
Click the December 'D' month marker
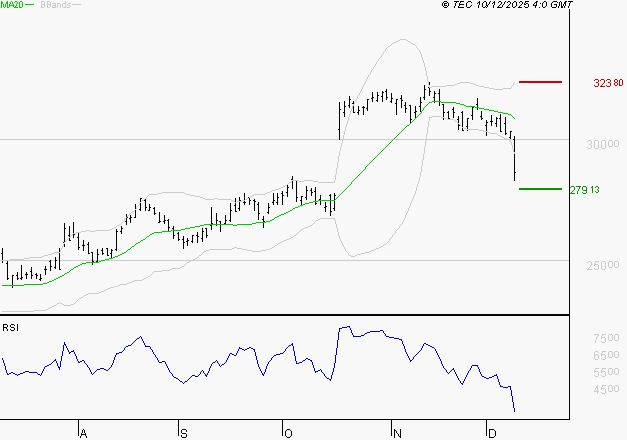[492, 434]
